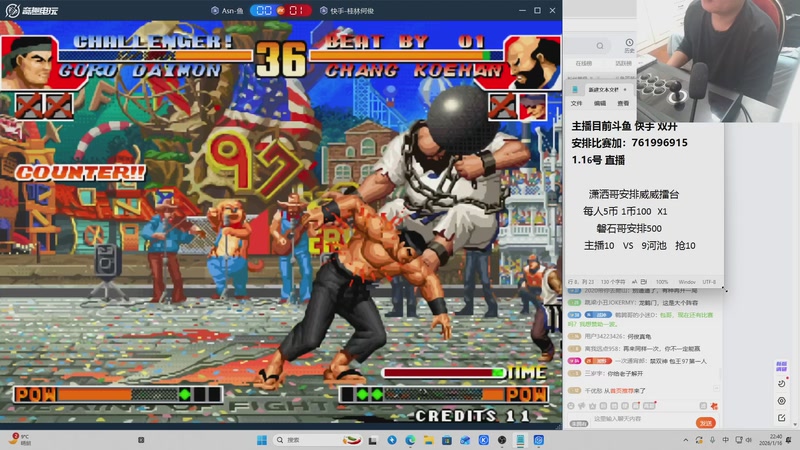Image resolution: width=800 pixels, height=450 pixels.
Task: Click the emulator logo in the title bar
Action: coord(32,11)
